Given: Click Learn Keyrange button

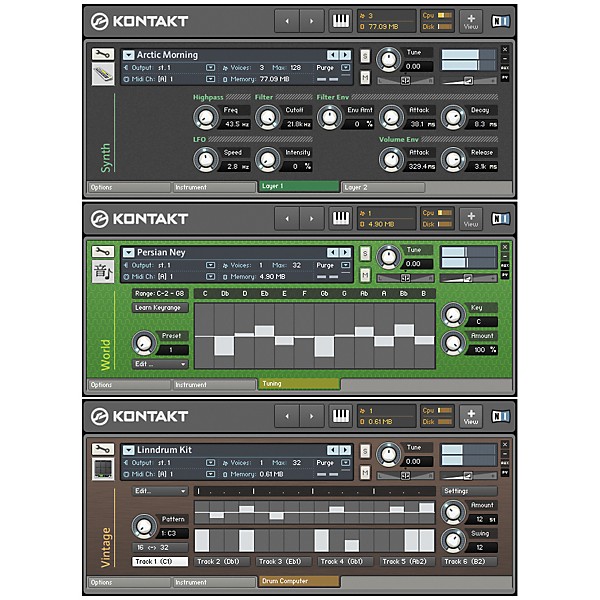Looking at the screenshot, I should point(160,308).
